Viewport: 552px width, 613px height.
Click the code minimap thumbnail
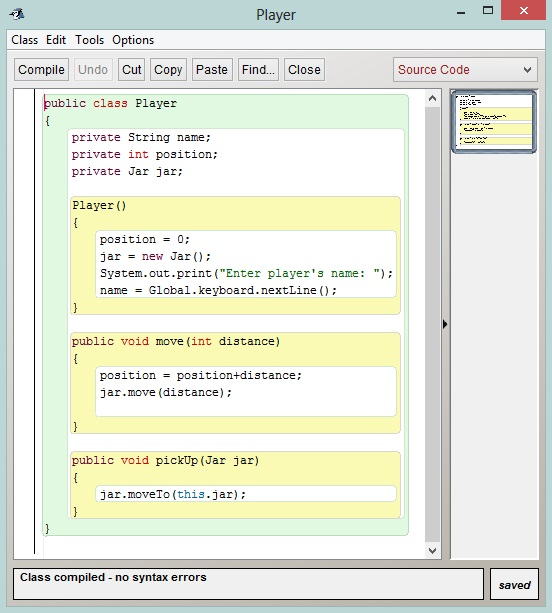tap(494, 122)
